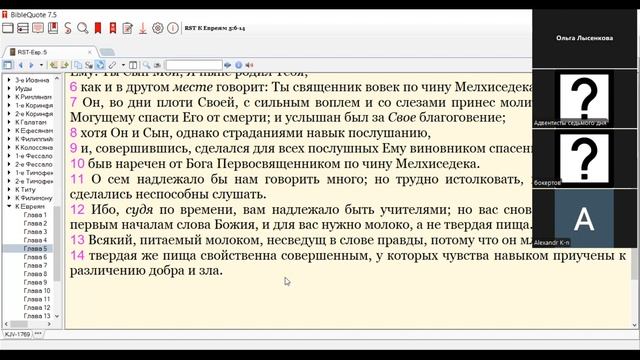Open Глава 4 in the tree
Screen dimensions: 640x360
tap(35, 240)
